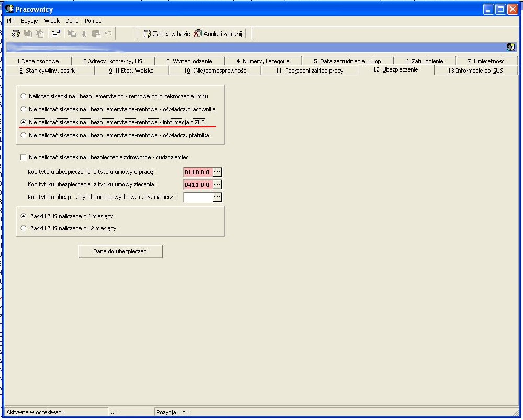
Task: Click 'Zapisz w bazie' to save
Action: [166, 33]
